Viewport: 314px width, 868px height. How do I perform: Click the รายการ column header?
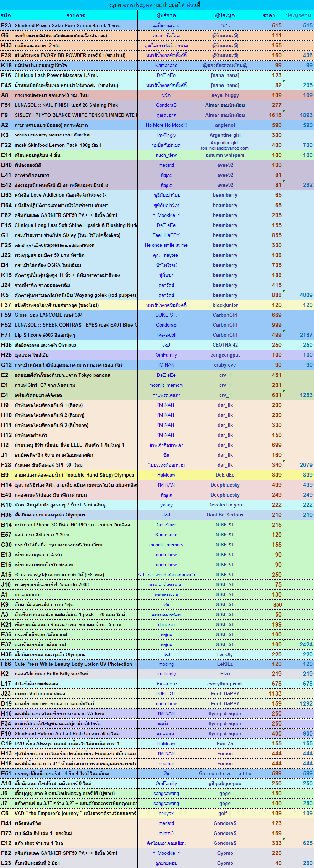tap(75, 15)
